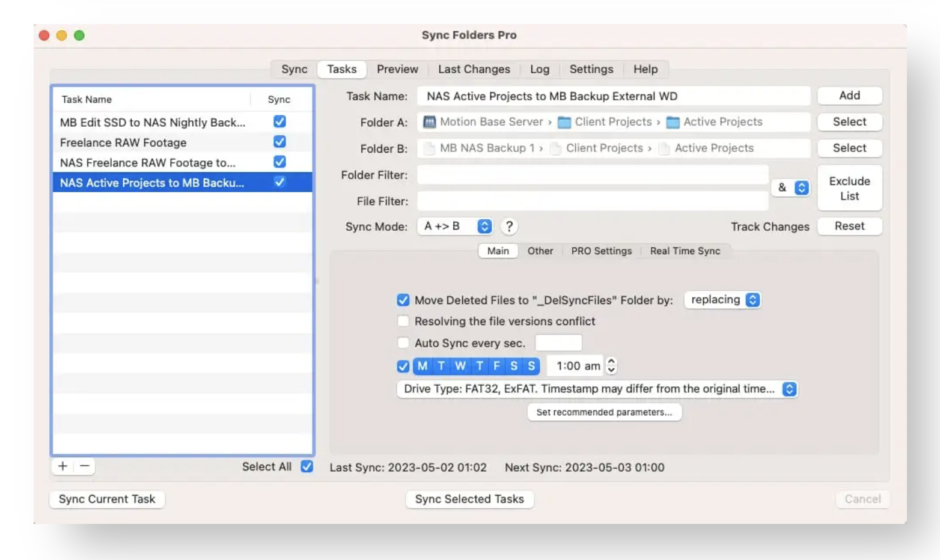
Task: Enable Resolving the file versions conflict
Action: click(403, 321)
